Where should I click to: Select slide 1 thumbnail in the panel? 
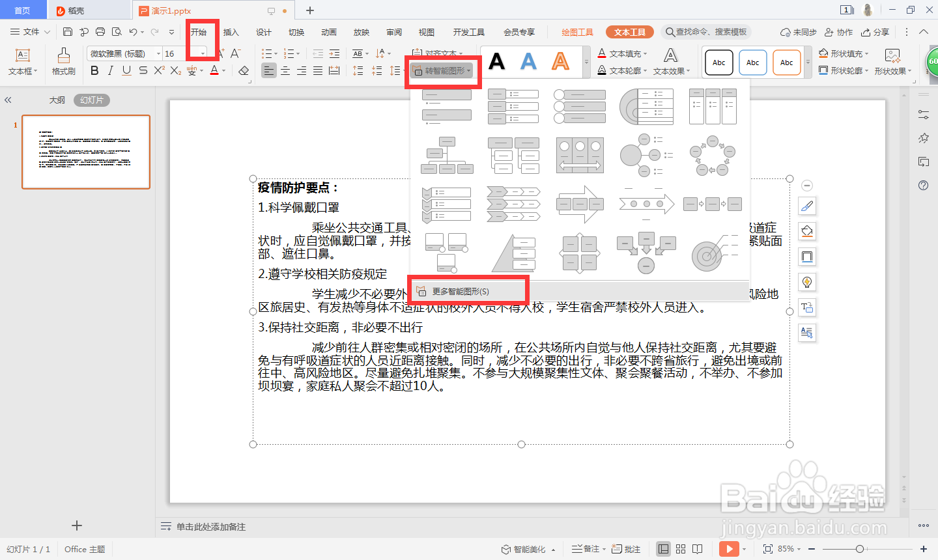click(85, 152)
